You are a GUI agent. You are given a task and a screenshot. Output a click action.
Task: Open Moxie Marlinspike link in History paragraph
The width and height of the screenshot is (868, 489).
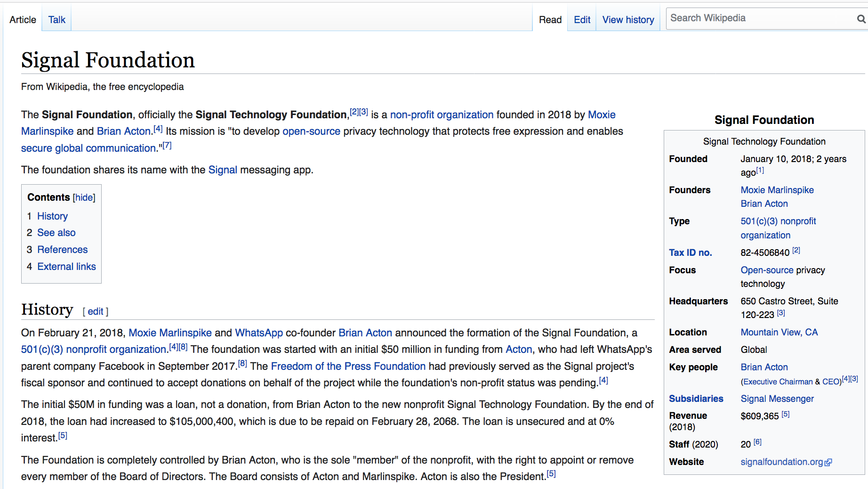[x=170, y=333]
